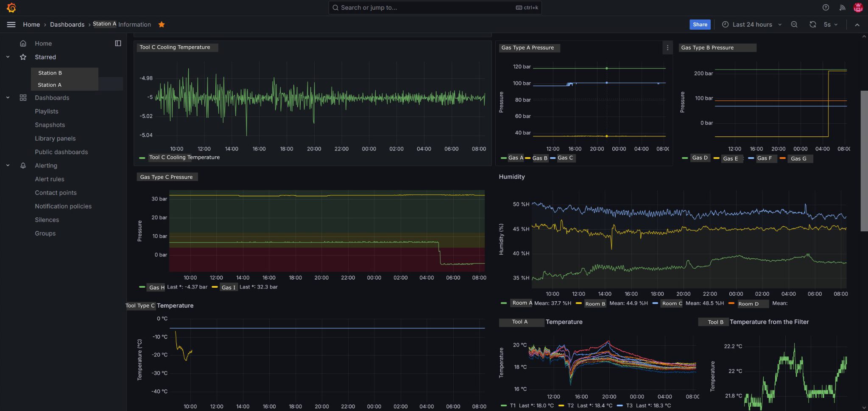The image size is (868, 411).
Task: Open the 5s refresh interval dropdown
Action: [x=830, y=25]
